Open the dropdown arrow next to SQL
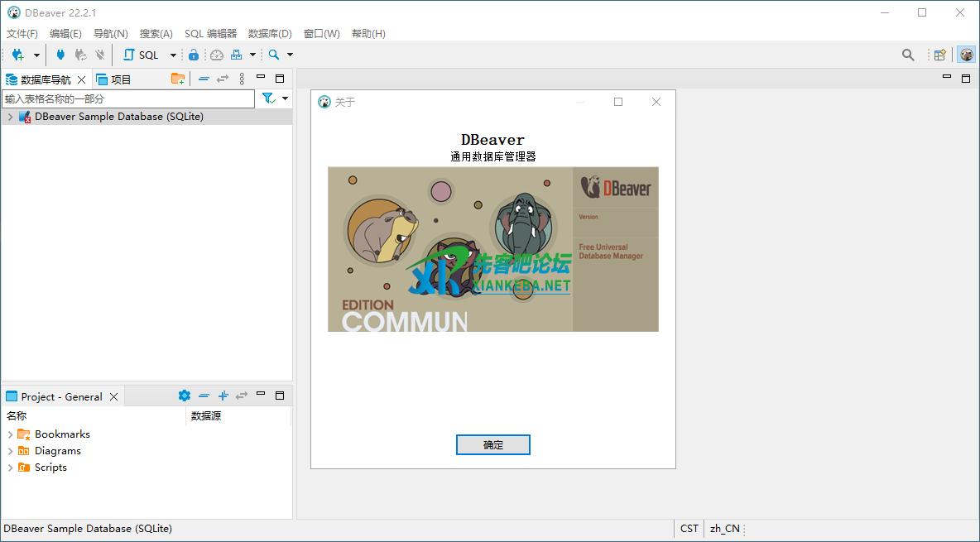The image size is (980, 542). [173, 55]
